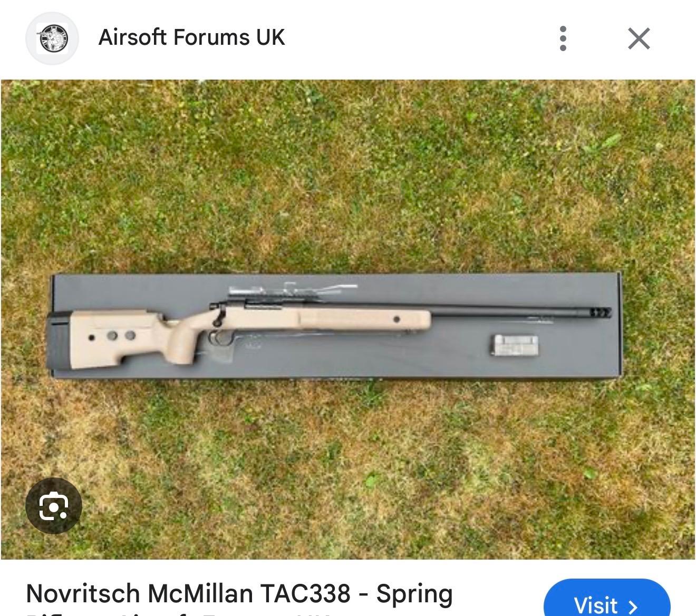The image size is (696, 616).
Task: Tap the rifle scope in the photo
Action: 293,290
